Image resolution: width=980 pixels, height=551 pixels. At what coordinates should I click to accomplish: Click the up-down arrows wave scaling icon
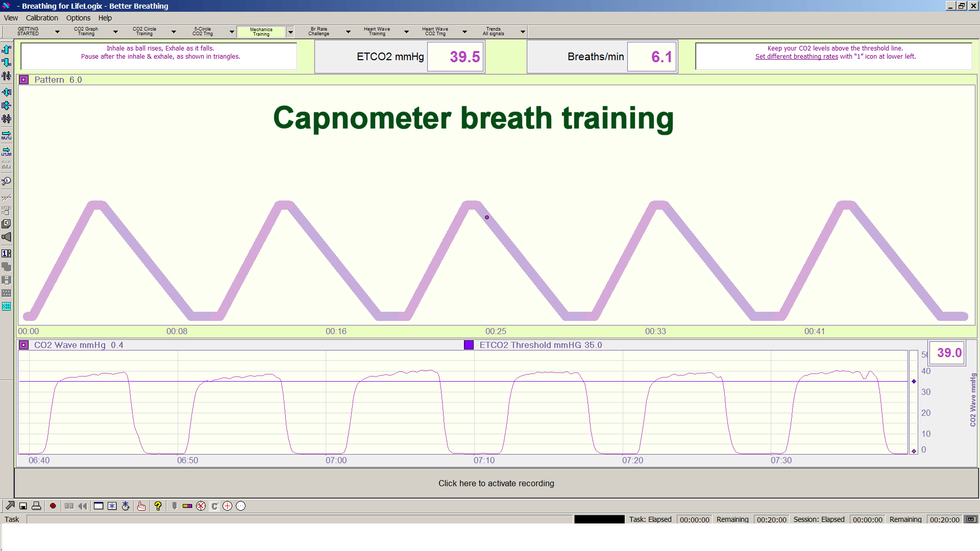[x=7, y=76]
